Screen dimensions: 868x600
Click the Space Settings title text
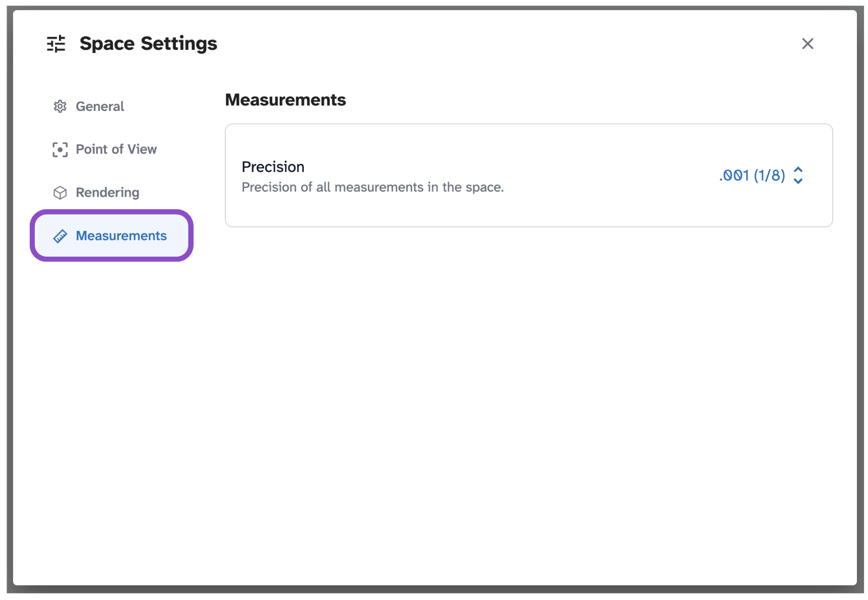[x=148, y=44]
